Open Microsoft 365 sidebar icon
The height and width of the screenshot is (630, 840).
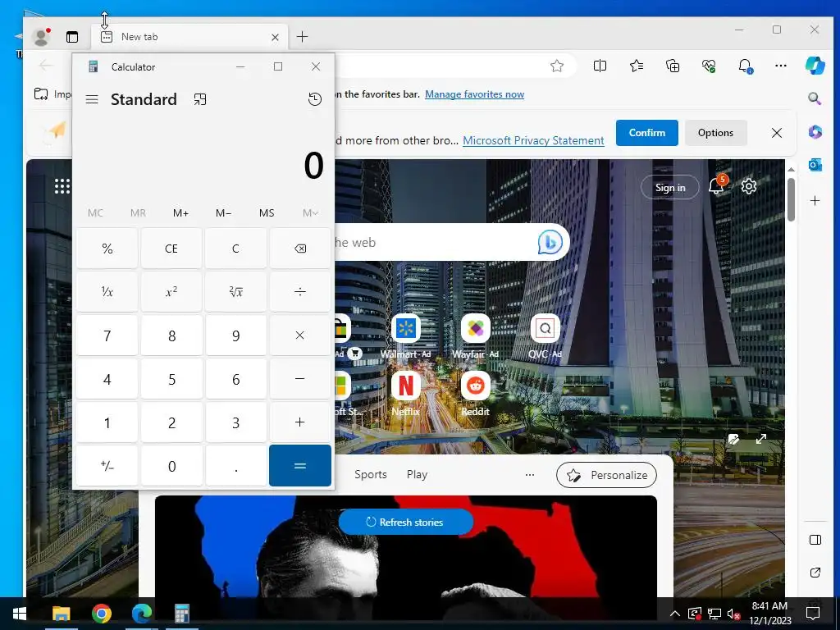coord(815,132)
